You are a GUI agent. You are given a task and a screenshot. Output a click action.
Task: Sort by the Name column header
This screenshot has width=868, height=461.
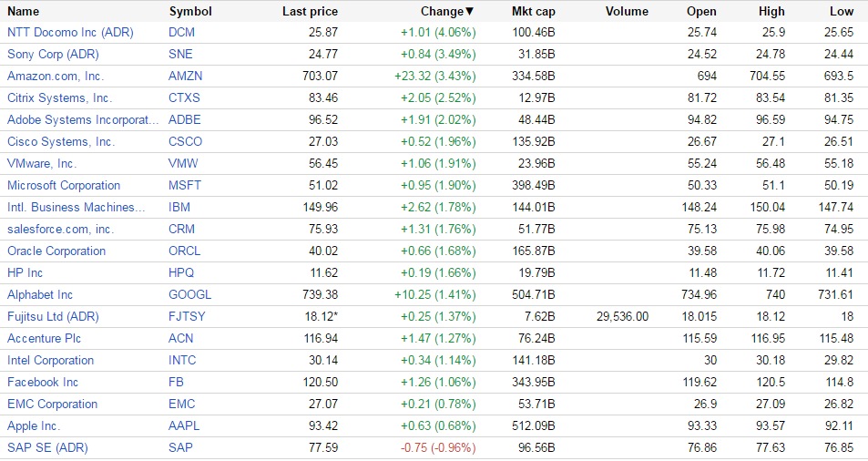(x=24, y=12)
